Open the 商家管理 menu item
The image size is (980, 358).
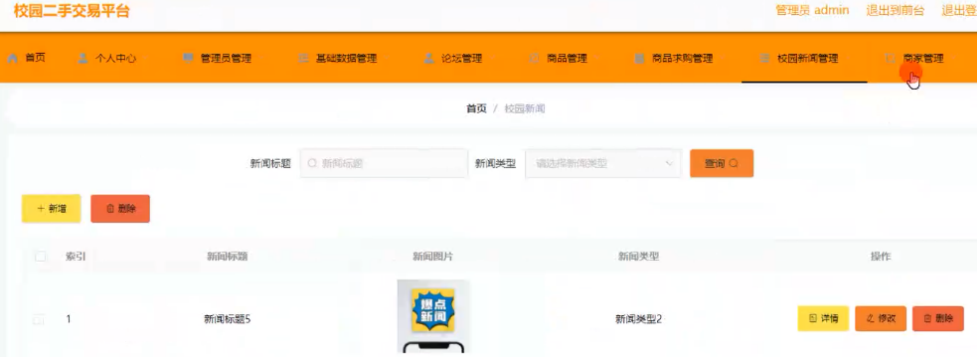(923, 59)
